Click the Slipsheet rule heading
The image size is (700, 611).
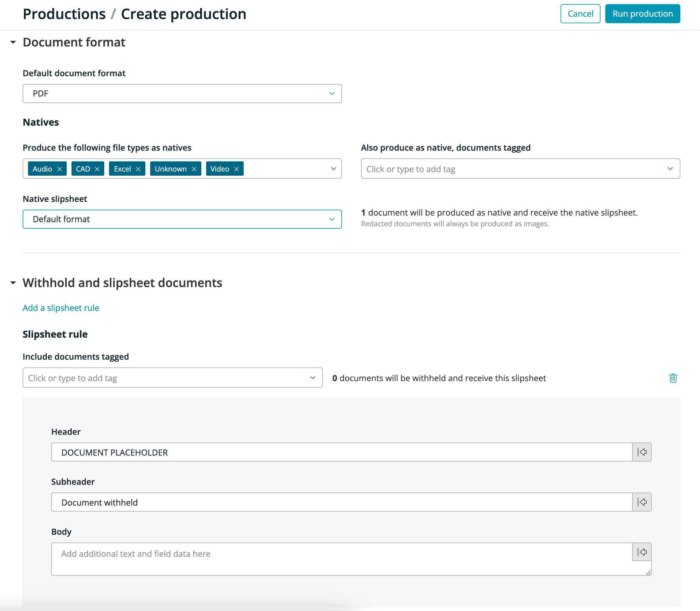[x=55, y=334]
